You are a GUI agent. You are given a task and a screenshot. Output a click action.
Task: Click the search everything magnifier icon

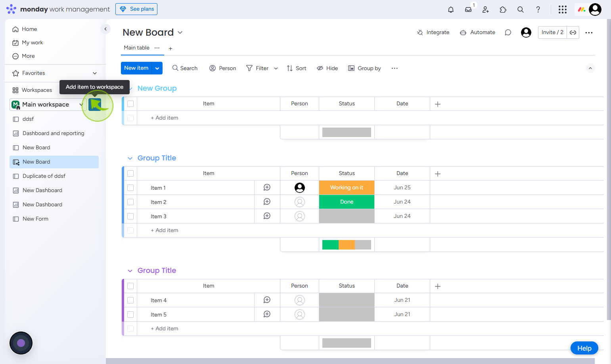point(521,10)
